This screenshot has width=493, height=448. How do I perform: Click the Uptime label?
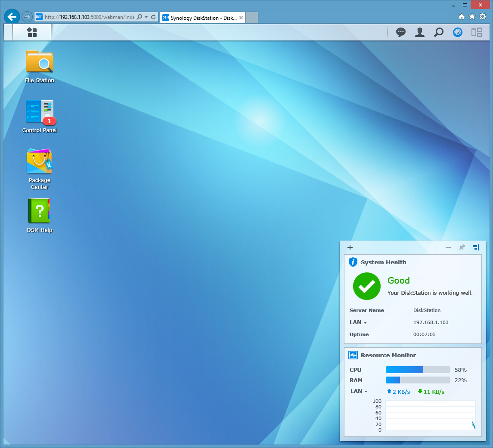(x=359, y=334)
